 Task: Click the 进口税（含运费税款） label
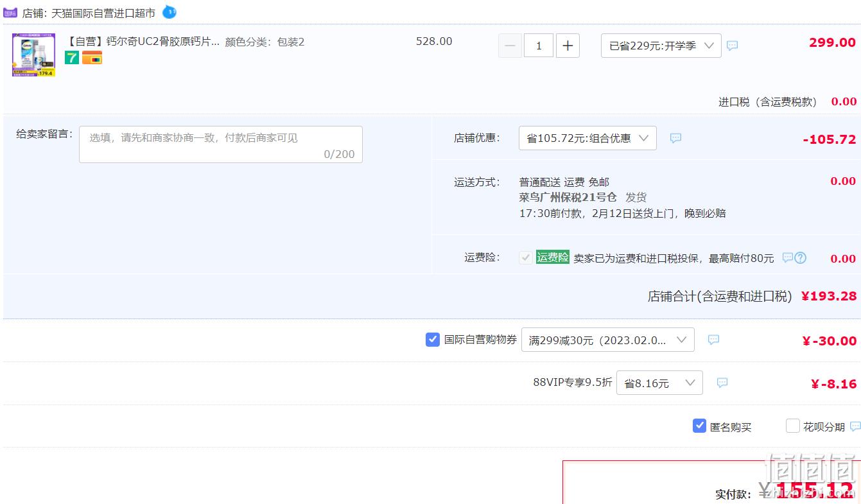(x=768, y=101)
